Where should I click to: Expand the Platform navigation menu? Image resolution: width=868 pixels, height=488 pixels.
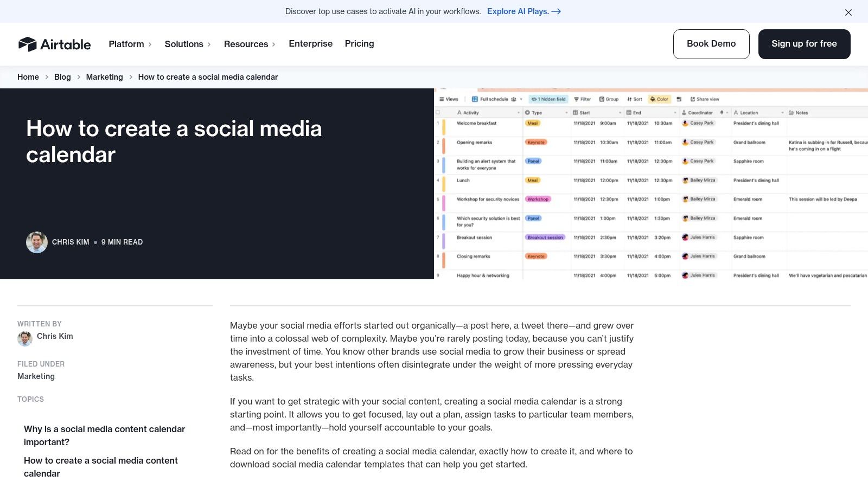coord(130,44)
